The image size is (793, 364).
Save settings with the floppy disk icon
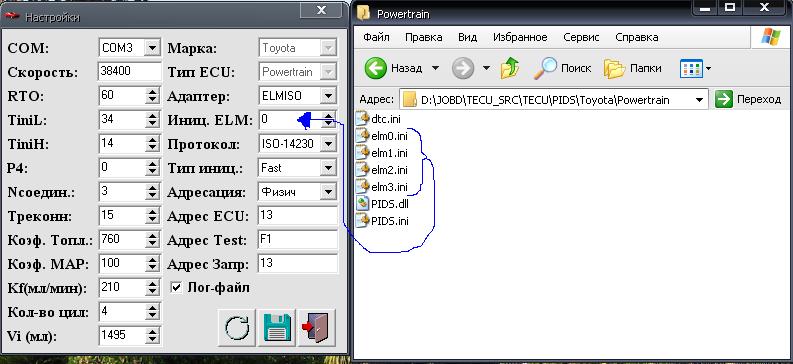click(277, 327)
